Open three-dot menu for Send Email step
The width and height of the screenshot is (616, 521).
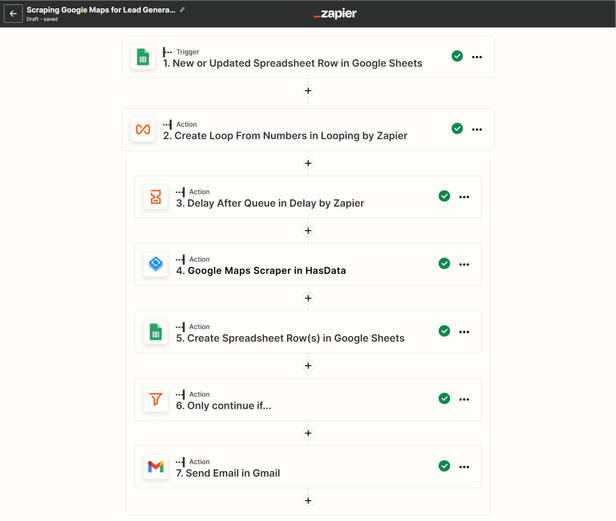tap(464, 466)
